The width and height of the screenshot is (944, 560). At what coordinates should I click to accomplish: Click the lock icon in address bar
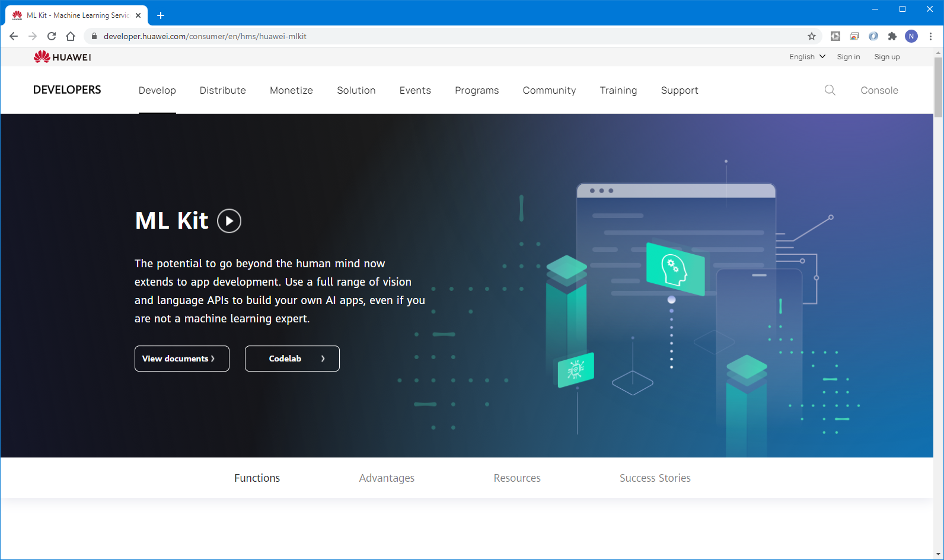94,36
